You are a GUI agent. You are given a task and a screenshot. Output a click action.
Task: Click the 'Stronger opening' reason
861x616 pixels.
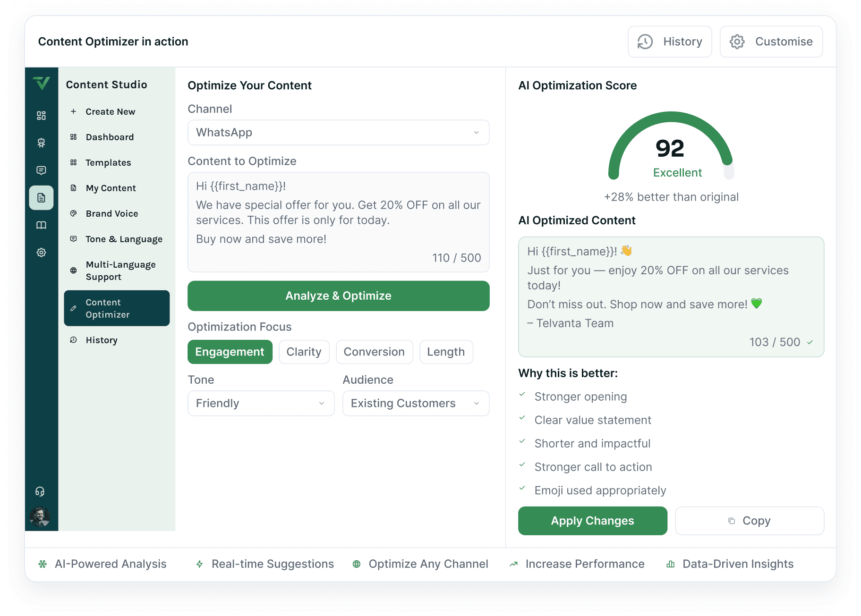click(580, 397)
